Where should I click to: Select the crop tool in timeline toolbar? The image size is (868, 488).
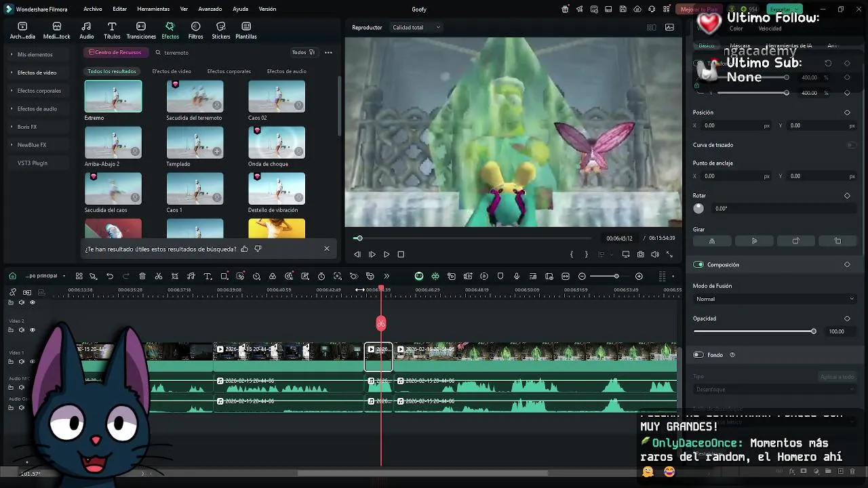click(175, 277)
